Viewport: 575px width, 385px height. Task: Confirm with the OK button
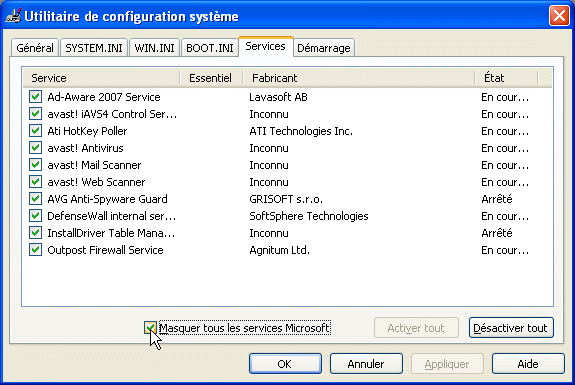point(285,364)
